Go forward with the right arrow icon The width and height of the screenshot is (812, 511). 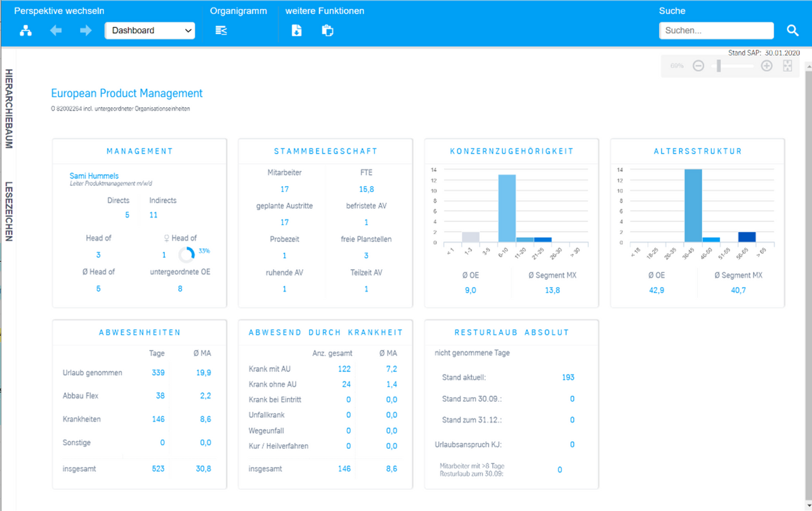pos(86,30)
